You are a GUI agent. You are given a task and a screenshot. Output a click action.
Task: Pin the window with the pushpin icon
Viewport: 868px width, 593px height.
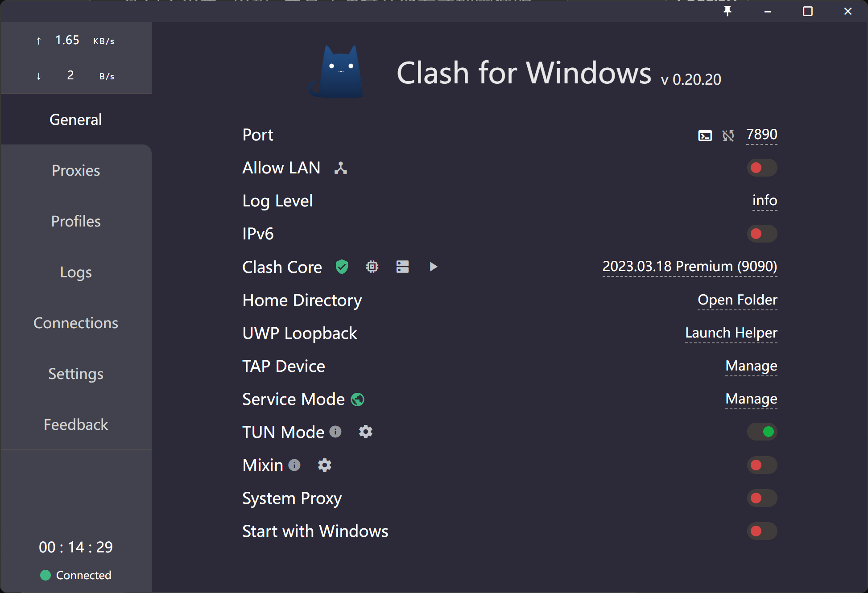pos(727,11)
